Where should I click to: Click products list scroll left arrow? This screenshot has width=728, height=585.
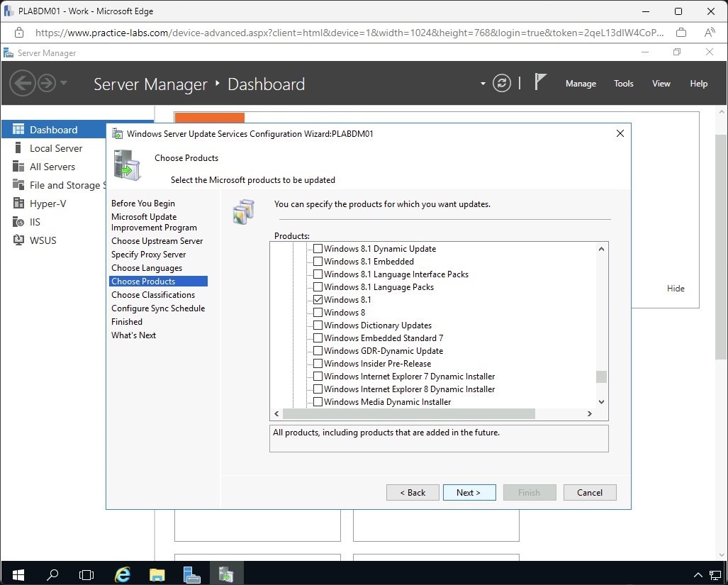(x=276, y=413)
